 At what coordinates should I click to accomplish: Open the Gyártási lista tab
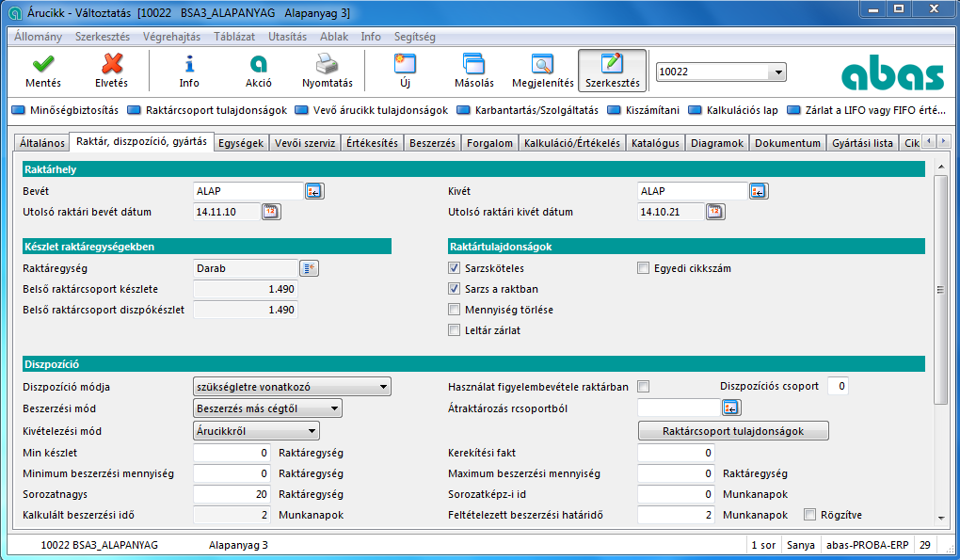(862, 143)
